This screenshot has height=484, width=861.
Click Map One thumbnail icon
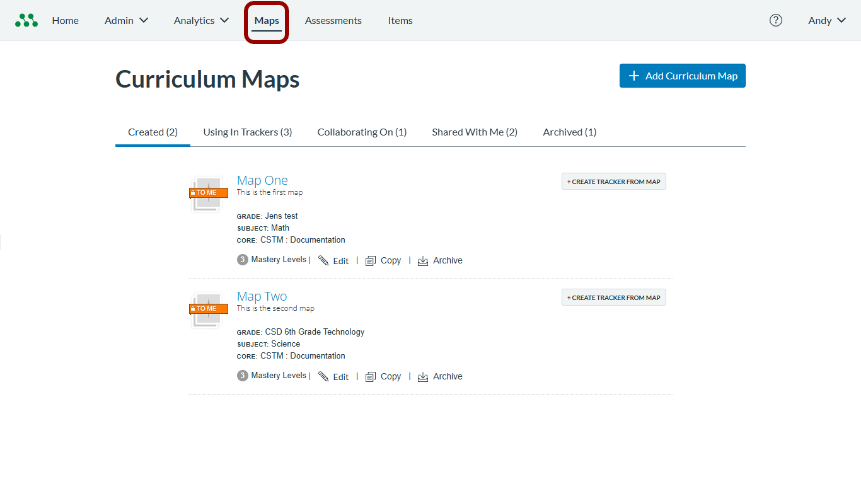click(208, 193)
